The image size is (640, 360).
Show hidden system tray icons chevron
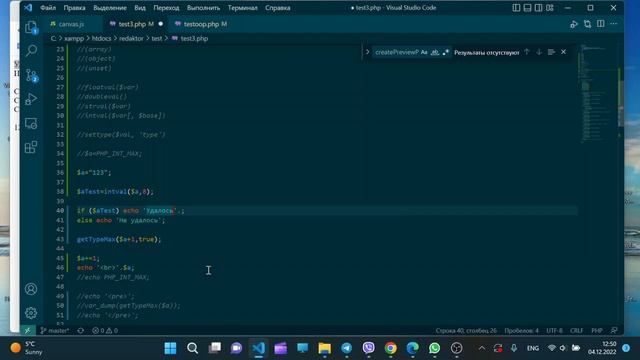[x=482, y=348]
